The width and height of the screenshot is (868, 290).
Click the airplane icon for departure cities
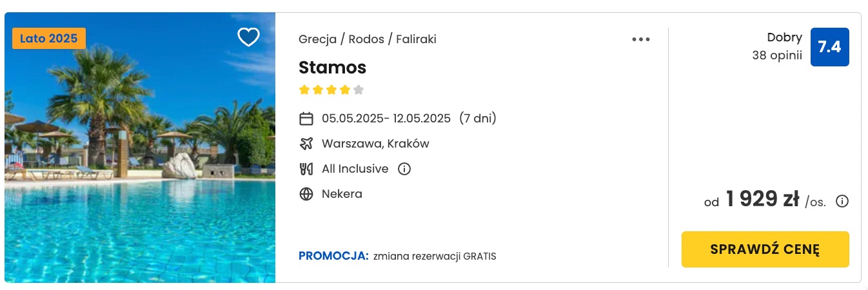coord(306,144)
